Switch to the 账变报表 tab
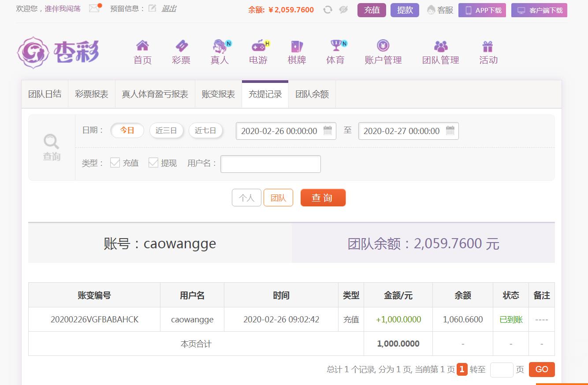Viewport: 588px width, 385px height. point(218,94)
